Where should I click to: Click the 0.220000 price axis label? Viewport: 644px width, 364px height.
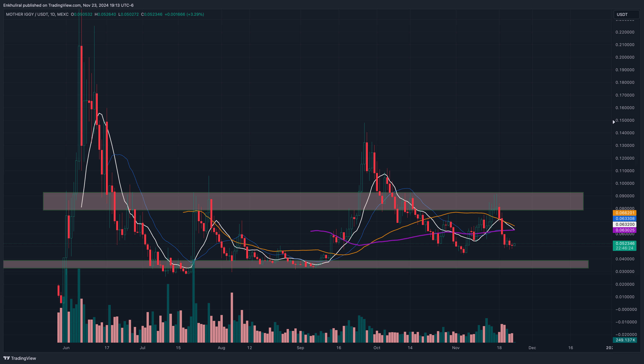click(x=625, y=32)
